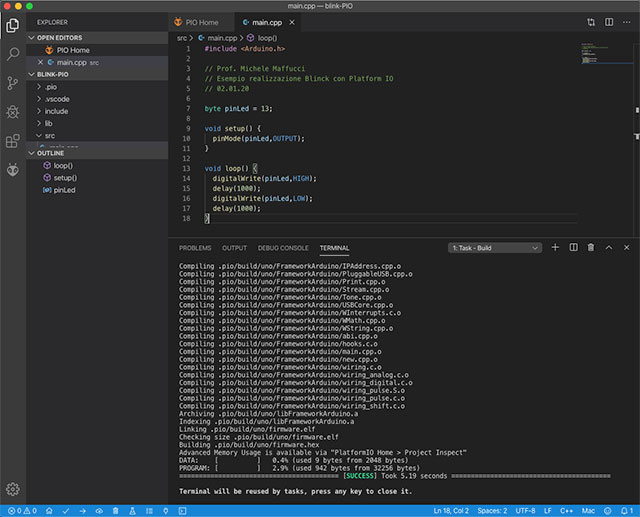Click the Manage gear icon
Viewport: 640px width, 517px height.
(x=13, y=489)
